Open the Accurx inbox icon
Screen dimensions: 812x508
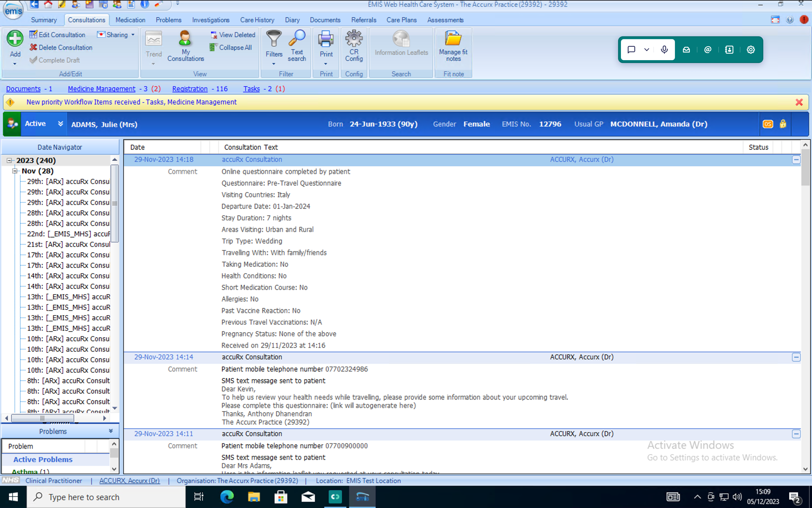pyautogui.click(x=686, y=50)
